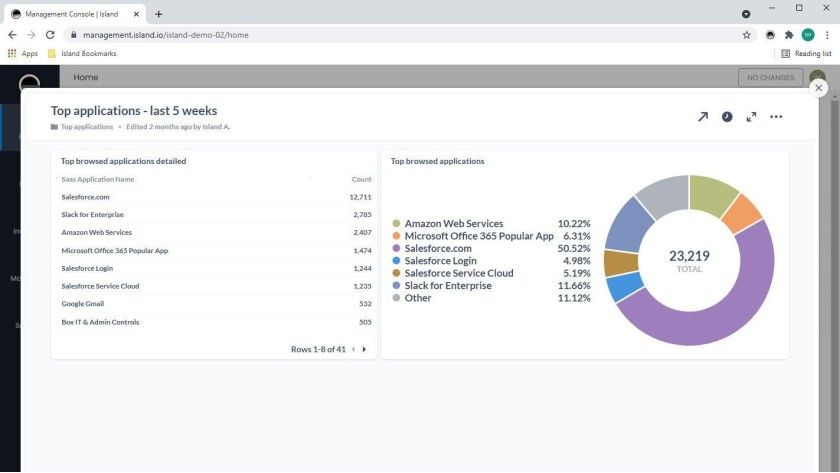Select the Google Gmail table row

[x=216, y=304]
